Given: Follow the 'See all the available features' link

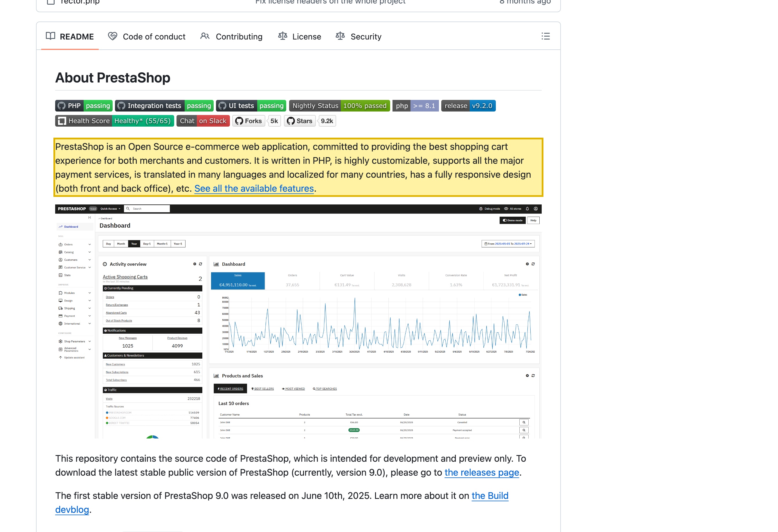Looking at the screenshot, I should pyautogui.click(x=254, y=188).
